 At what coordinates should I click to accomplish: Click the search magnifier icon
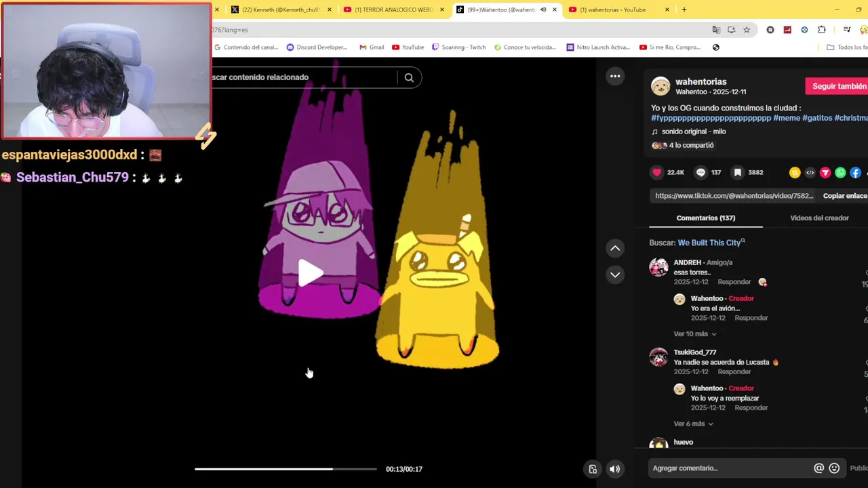409,77
